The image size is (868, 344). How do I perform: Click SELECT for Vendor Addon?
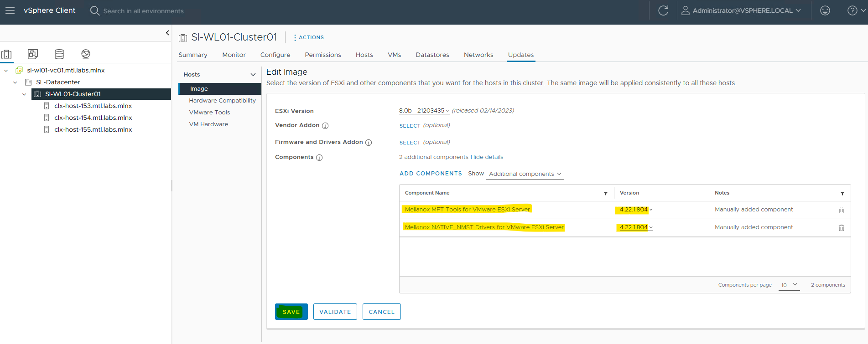click(410, 126)
